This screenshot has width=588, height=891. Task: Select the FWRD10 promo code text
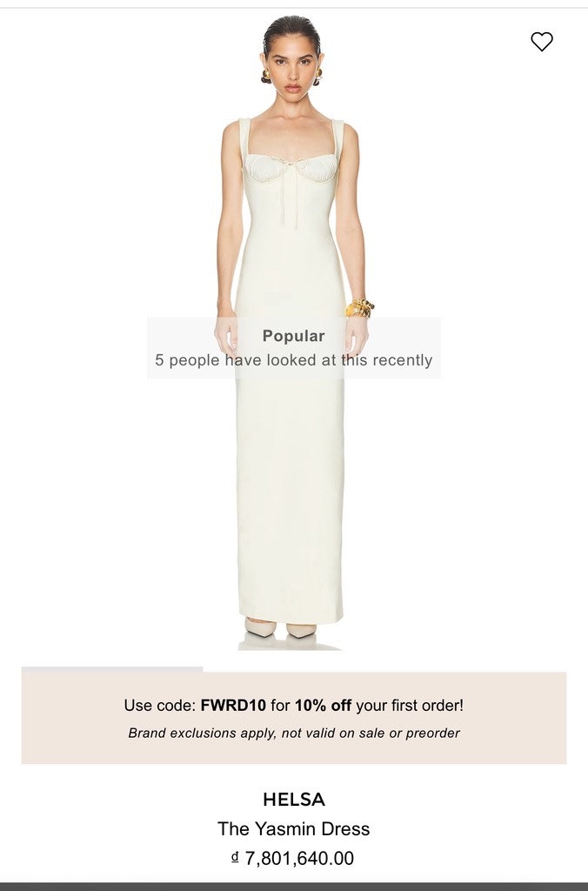(233, 705)
